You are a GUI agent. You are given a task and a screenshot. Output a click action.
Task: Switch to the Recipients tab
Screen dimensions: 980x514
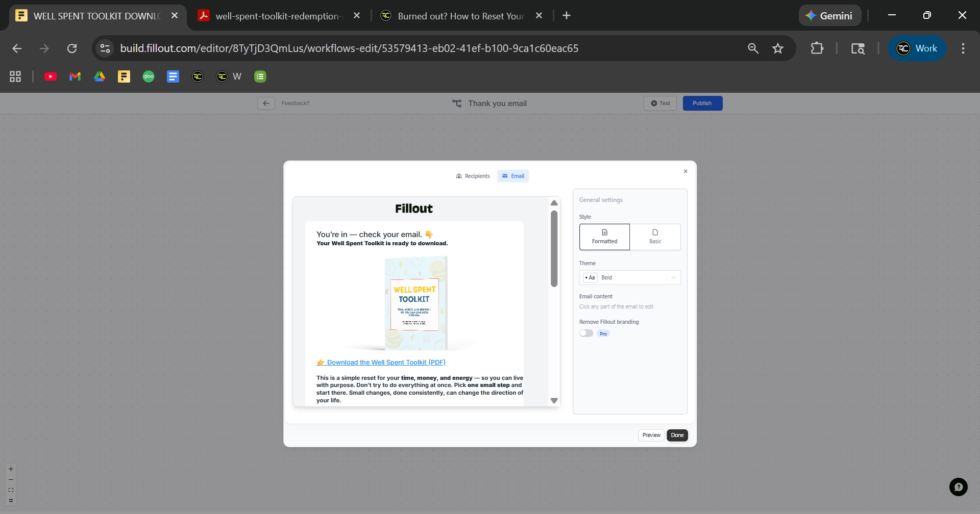coord(473,176)
